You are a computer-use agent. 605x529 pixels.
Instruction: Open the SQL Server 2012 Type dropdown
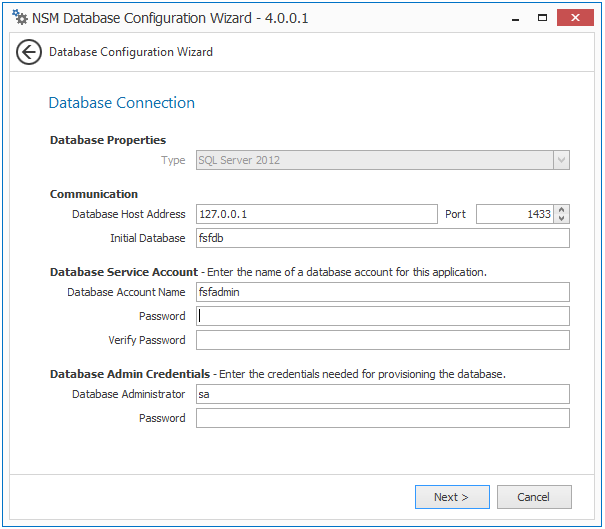tap(561, 160)
